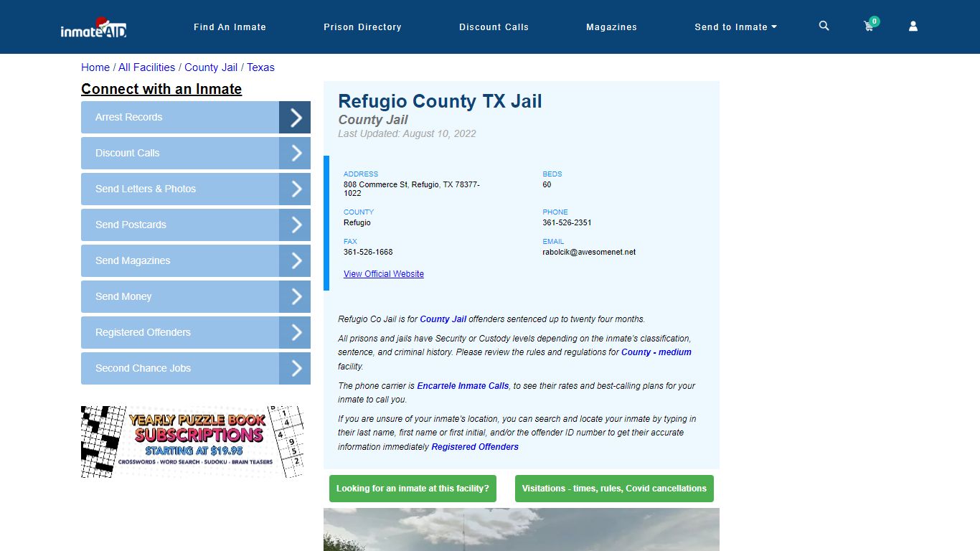Click the phone number 361-526-2351
The height and width of the screenshot is (551, 980).
pyautogui.click(x=567, y=222)
